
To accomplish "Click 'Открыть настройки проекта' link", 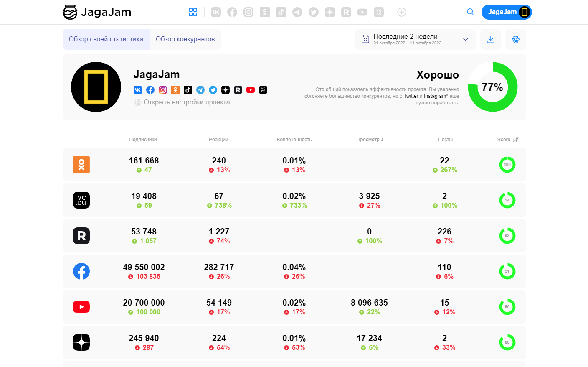I will [186, 102].
